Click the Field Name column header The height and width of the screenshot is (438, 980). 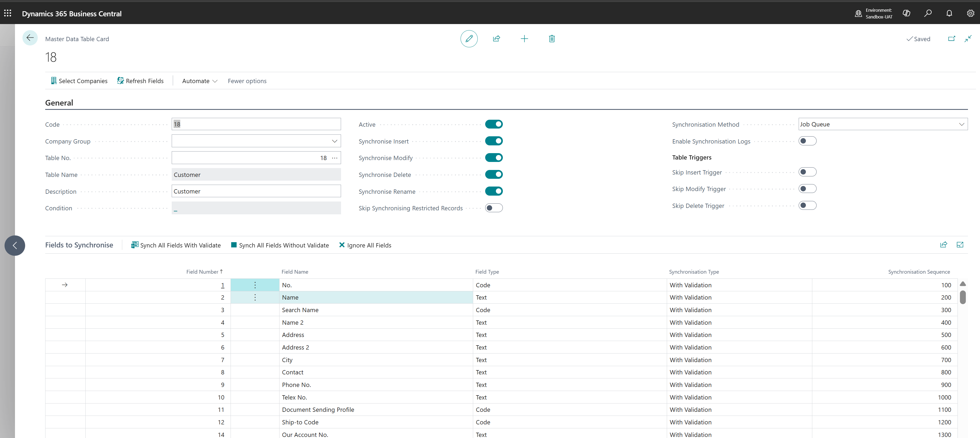click(295, 272)
